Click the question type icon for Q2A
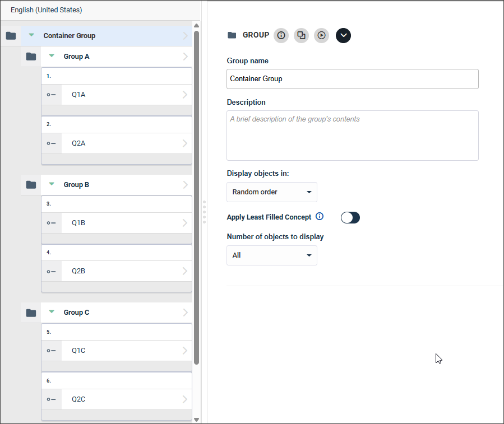The image size is (504, 424). (51, 143)
